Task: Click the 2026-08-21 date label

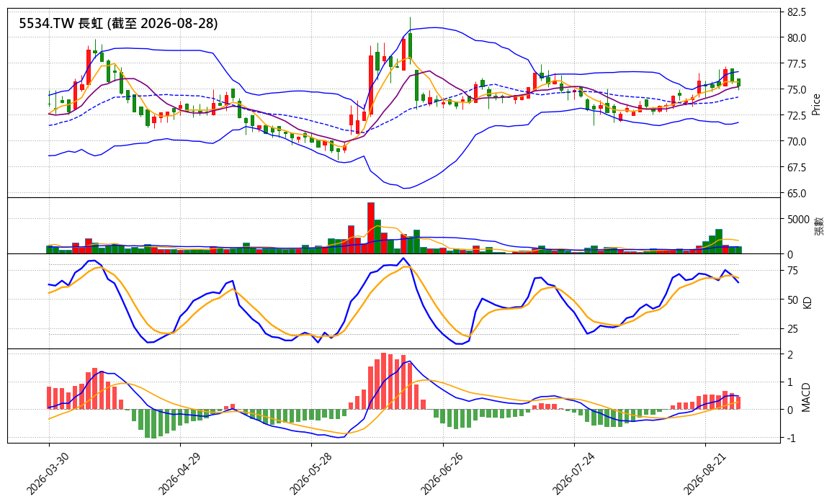Action: click(704, 472)
